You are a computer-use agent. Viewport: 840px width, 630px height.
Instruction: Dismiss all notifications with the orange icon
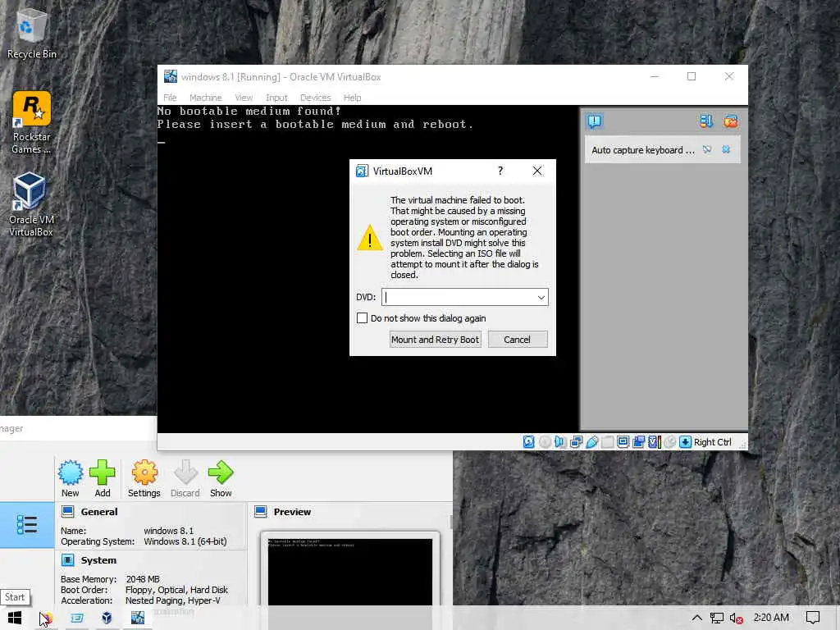click(731, 121)
